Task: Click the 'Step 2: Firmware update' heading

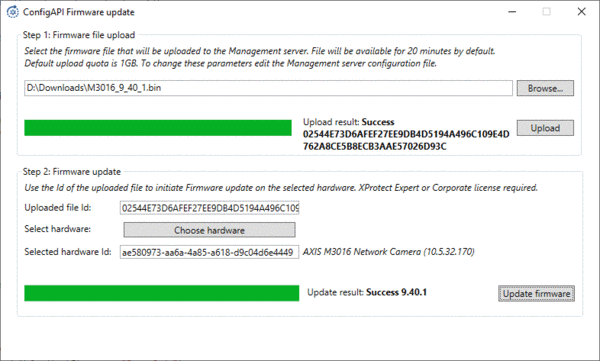Action: coord(72,172)
